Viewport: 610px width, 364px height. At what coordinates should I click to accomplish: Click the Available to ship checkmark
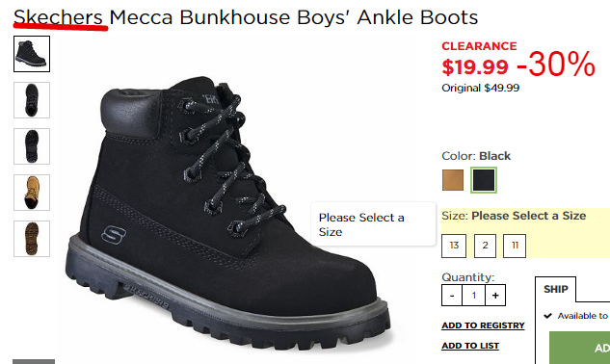click(547, 316)
